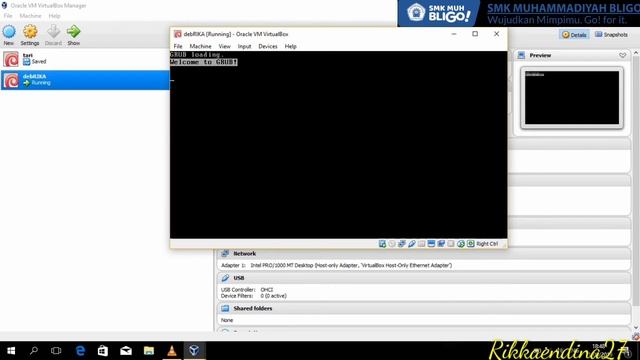Switch to Details view in Manager

point(574,35)
